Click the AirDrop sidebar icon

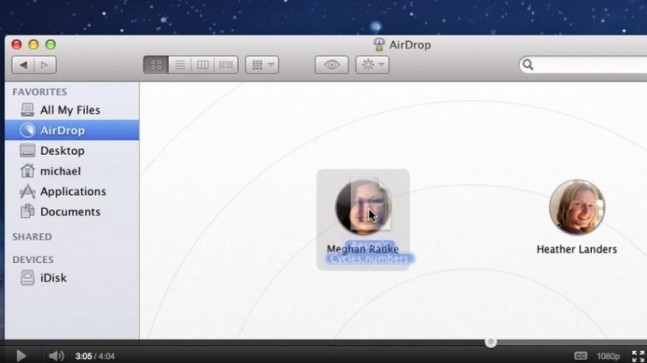27,130
